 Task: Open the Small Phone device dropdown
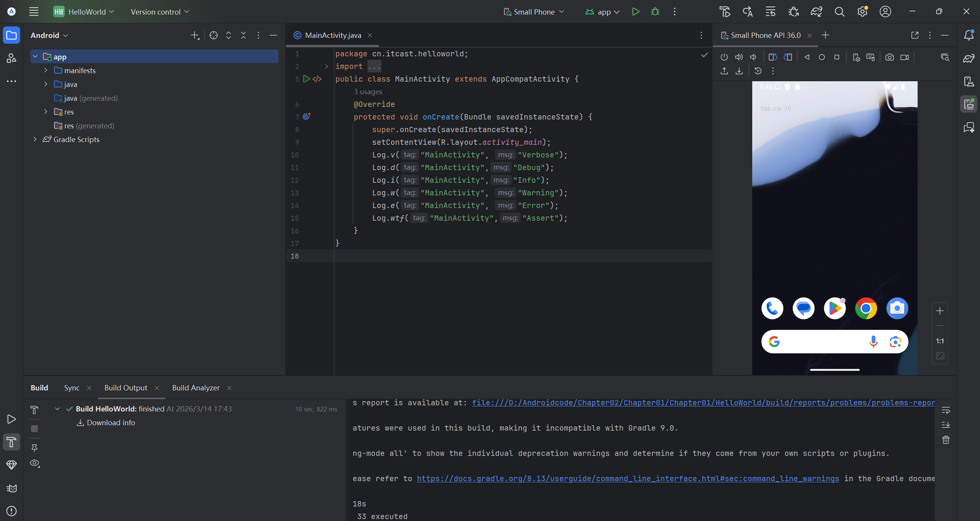534,11
